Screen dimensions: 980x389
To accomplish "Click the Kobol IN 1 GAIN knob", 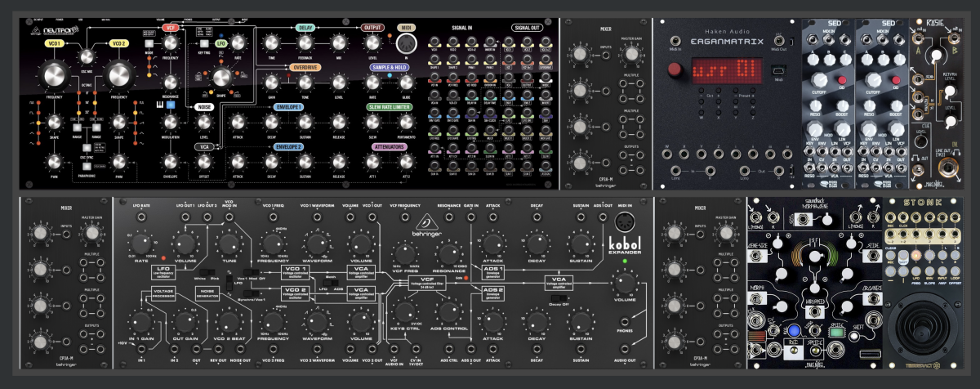I will 143,321.
